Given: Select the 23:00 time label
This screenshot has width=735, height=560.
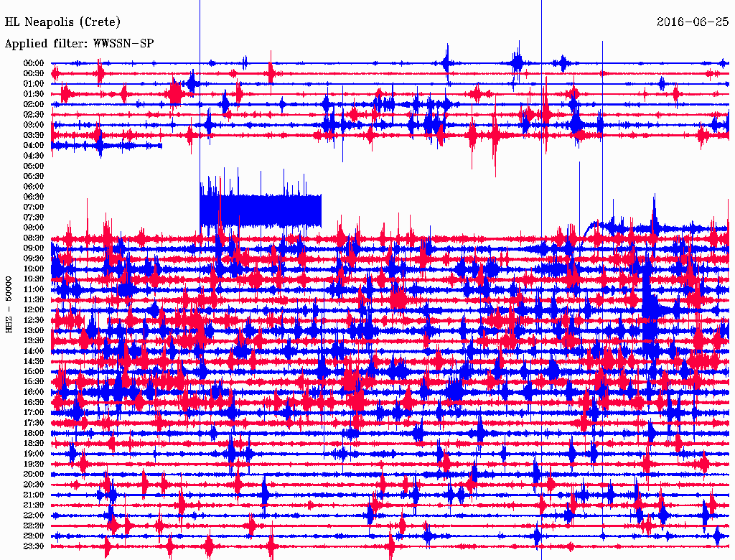Looking at the screenshot, I should pos(34,536).
